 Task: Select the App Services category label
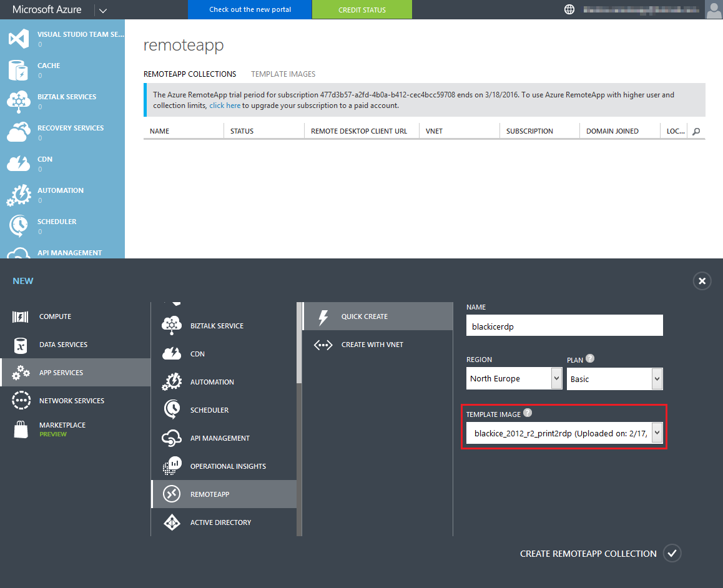(x=61, y=373)
